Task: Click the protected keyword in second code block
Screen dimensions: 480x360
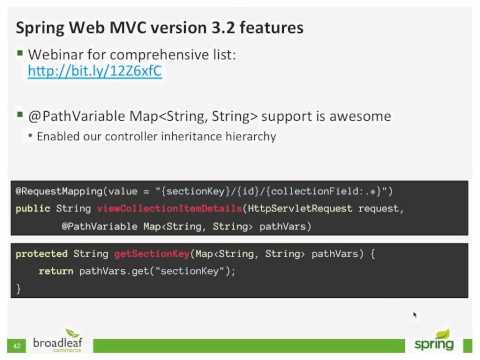Action: [42, 254]
